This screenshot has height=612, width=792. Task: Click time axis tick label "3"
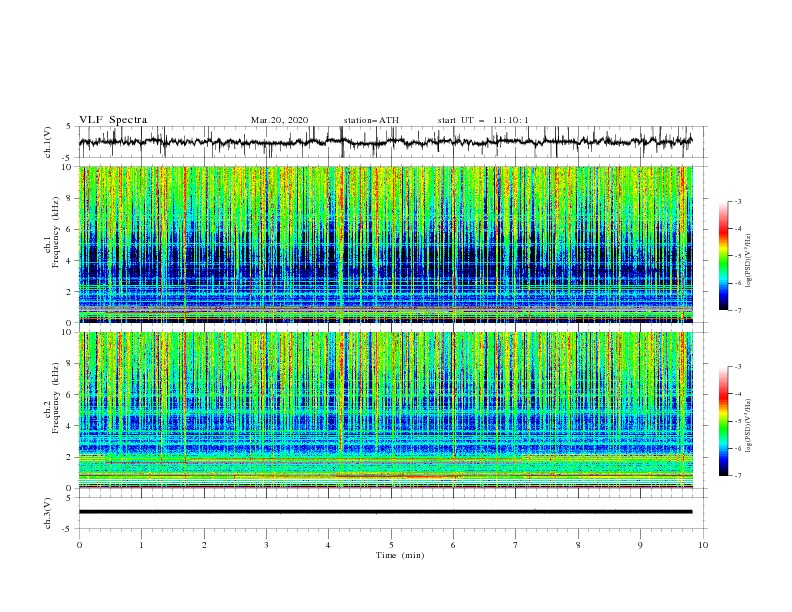coord(266,545)
